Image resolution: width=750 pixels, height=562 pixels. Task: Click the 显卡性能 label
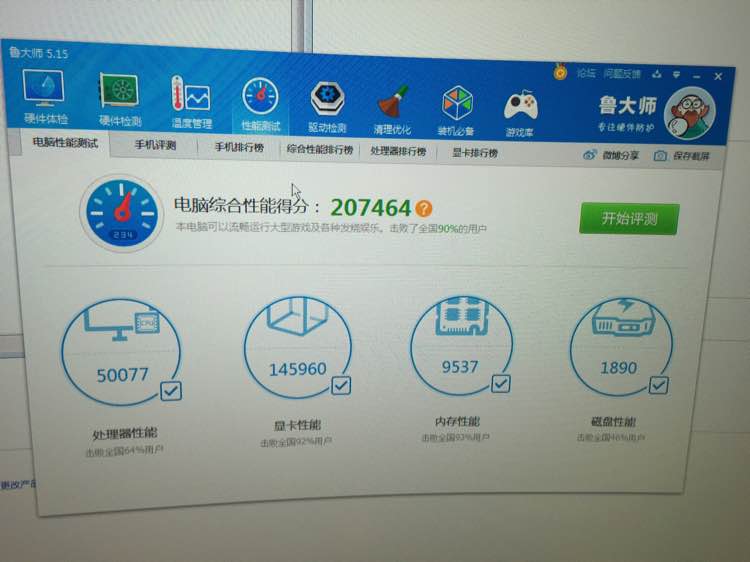click(x=297, y=425)
